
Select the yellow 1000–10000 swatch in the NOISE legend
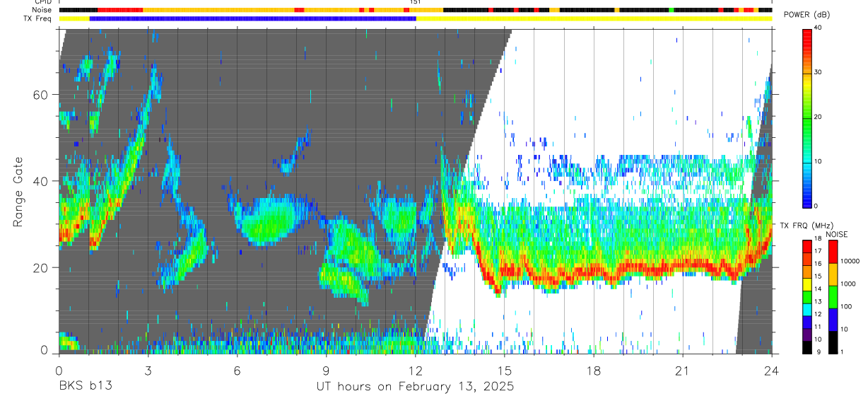click(x=833, y=274)
